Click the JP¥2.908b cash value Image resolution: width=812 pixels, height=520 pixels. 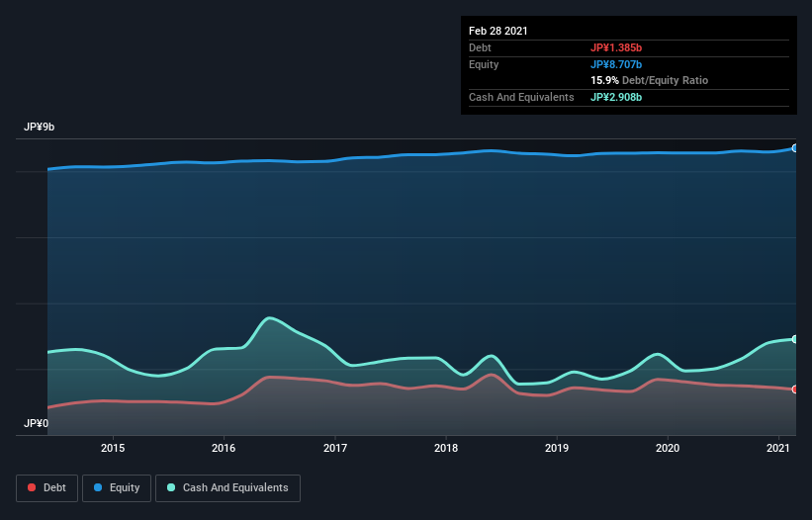point(616,97)
